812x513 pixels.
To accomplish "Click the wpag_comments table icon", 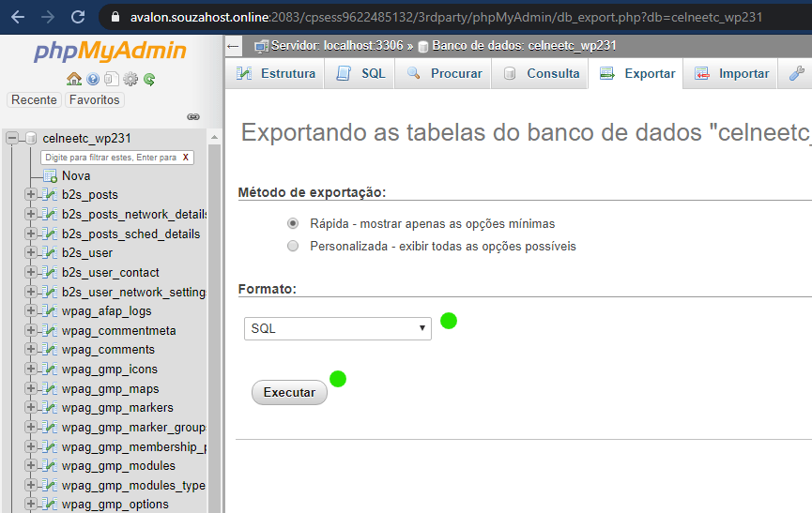I will click(x=50, y=350).
